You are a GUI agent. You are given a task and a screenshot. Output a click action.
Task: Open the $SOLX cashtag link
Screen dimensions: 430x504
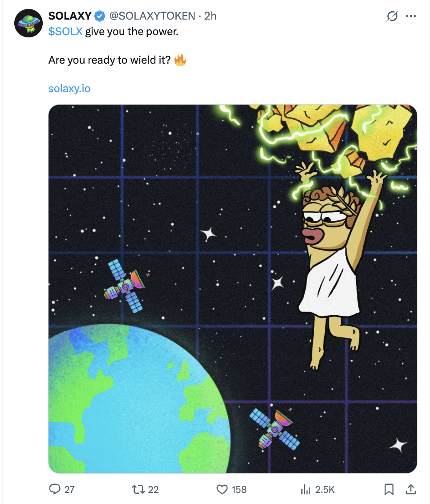tap(65, 32)
